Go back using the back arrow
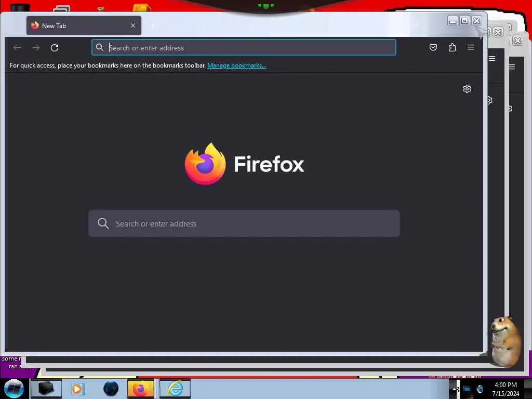Screen dimensions: 532x399 pos(17,48)
